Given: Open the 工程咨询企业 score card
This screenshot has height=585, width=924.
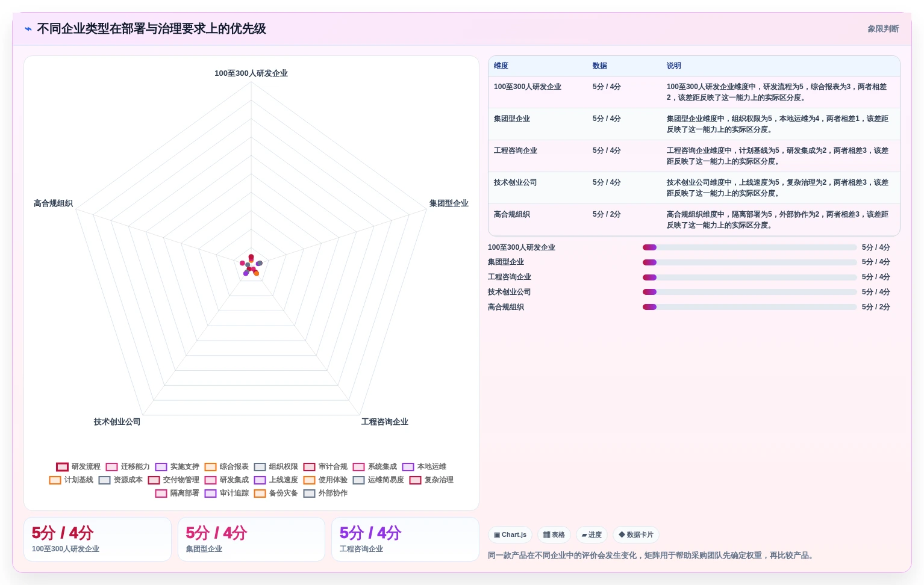Looking at the screenshot, I should (x=405, y=539).
